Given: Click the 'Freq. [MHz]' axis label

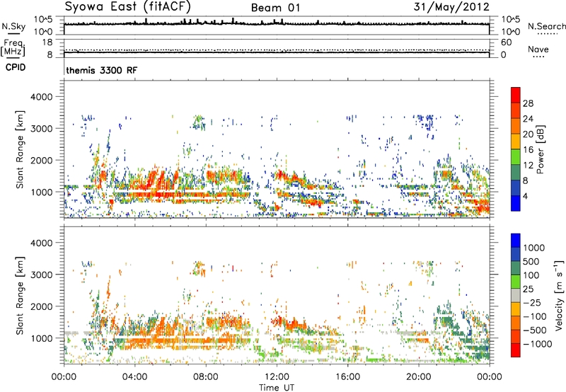Looking at the screenshot, I should point(13,47).
